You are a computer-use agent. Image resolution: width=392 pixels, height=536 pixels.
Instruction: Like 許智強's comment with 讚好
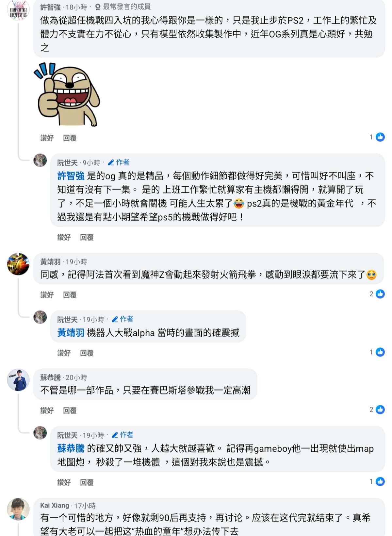point(47,138)
